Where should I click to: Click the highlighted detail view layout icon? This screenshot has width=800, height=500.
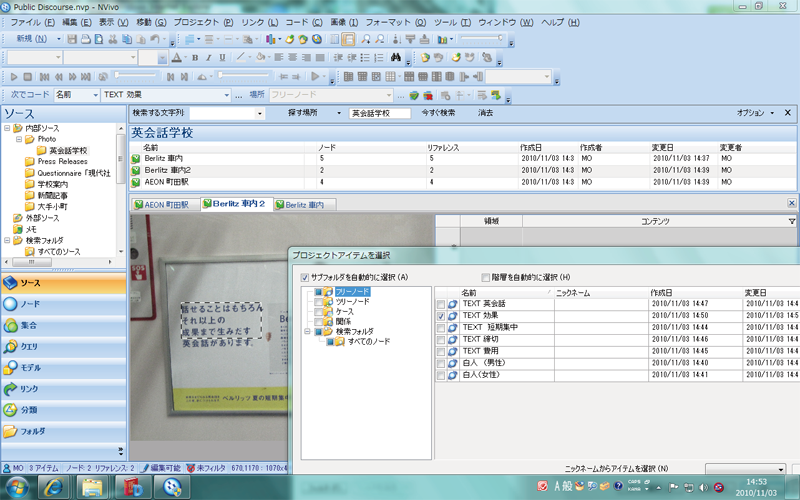point(348,39)
